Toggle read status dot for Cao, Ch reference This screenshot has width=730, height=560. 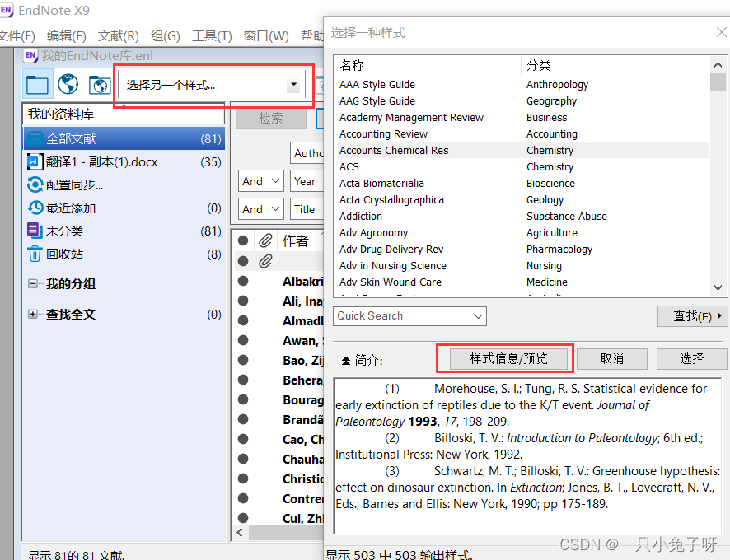click(242, 439)
